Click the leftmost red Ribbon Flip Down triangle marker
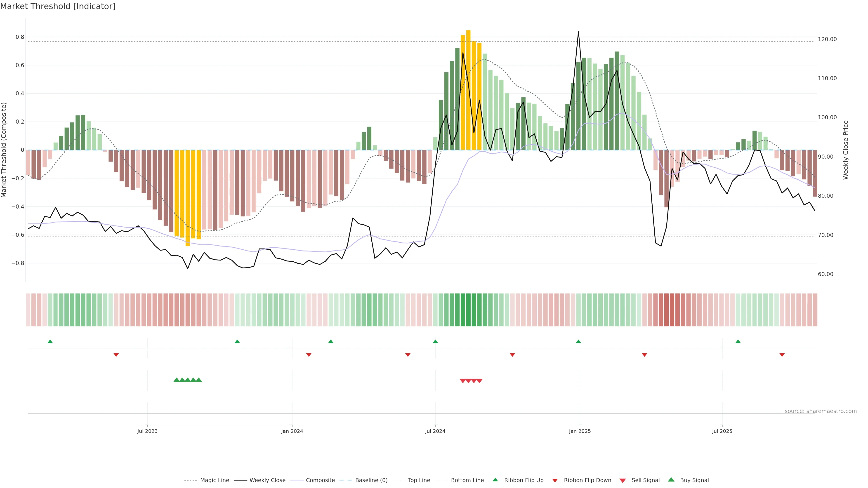The width and height of the screenshot is (868, 488). pos(116,355)
